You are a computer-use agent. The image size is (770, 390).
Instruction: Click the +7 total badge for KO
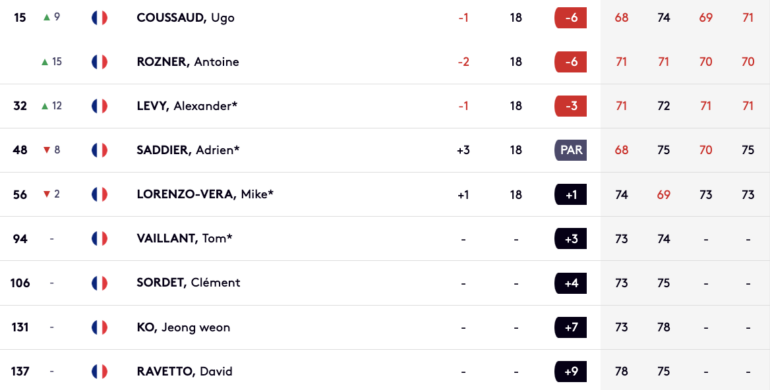[x=571, y=327]
